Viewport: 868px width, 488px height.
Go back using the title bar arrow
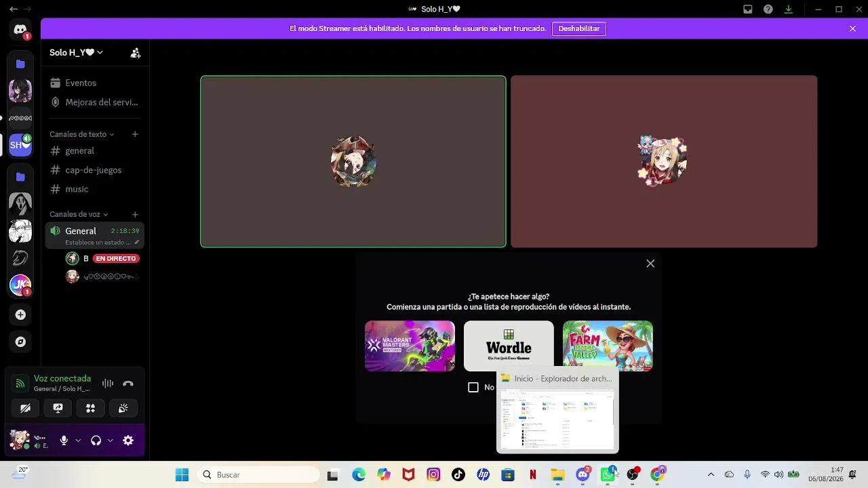tap(14, 9)
